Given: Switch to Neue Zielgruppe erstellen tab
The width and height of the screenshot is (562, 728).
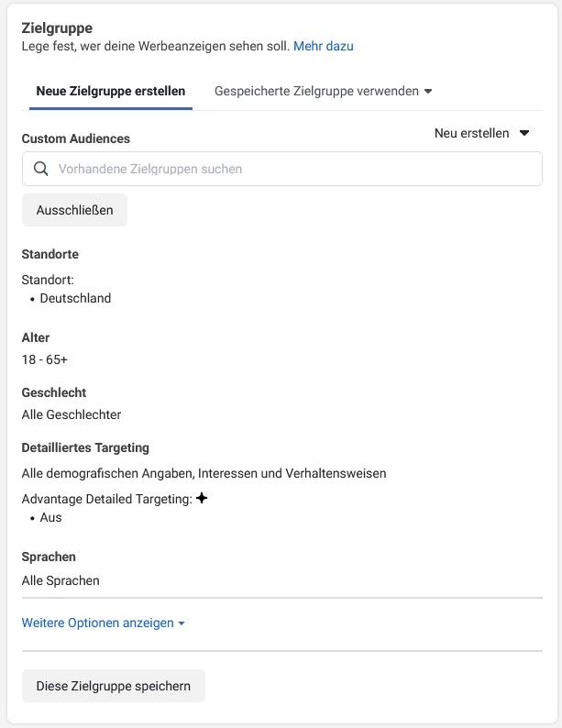Looking at the screenshot, I should pyautogui.click(x=110, y=91).
